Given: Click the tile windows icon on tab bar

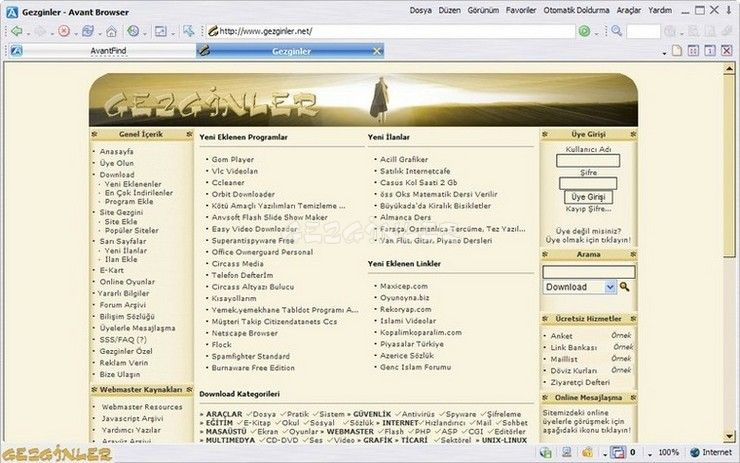Looking at the screenshot, I should click(693, 51).
